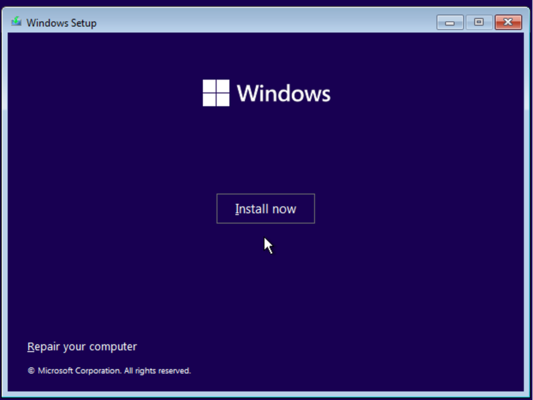Click the underlined I of Install now
Image resolution: width=533 pixels, height=400 pixels.
point(237,209)
